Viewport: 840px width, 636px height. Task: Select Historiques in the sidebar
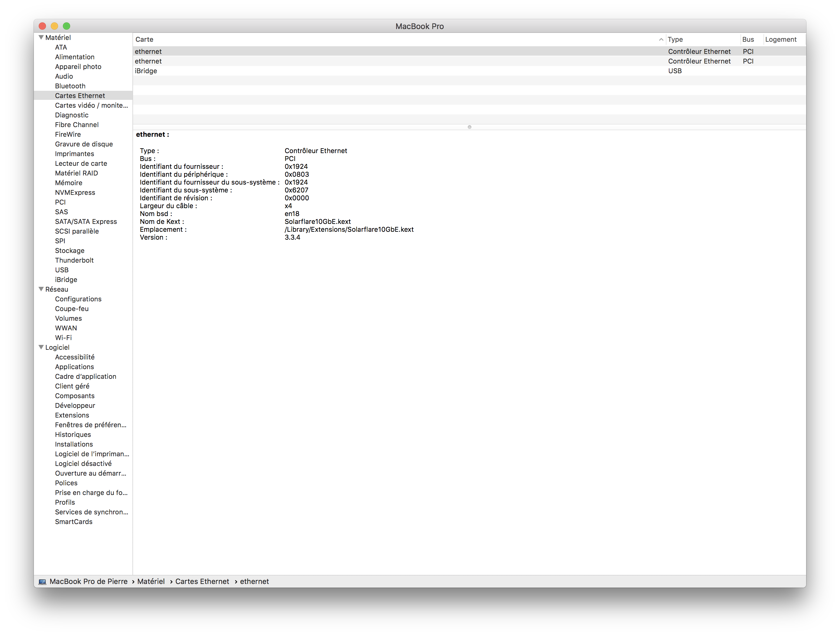tap(73, 434)
